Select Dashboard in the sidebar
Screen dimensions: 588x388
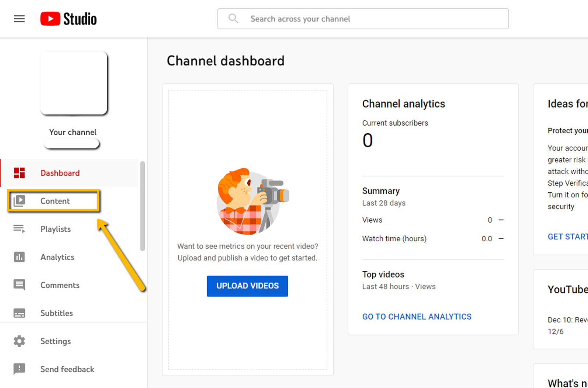pos(69,173)
